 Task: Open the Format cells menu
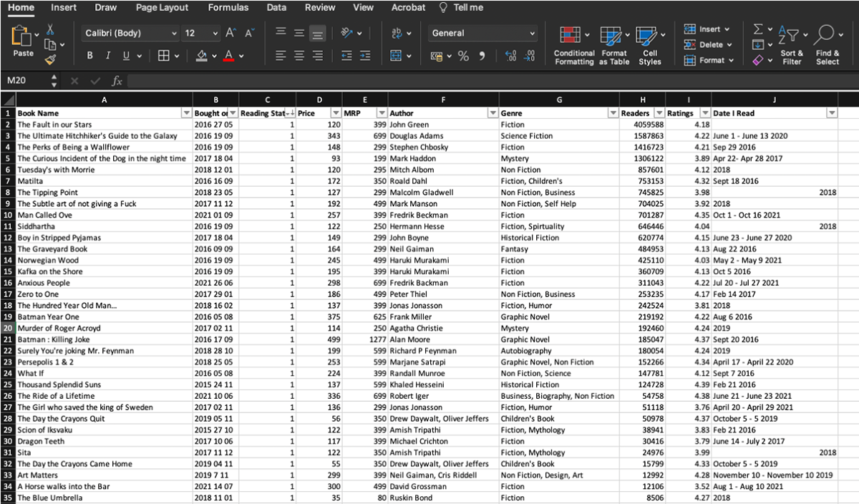coord(709,60)
